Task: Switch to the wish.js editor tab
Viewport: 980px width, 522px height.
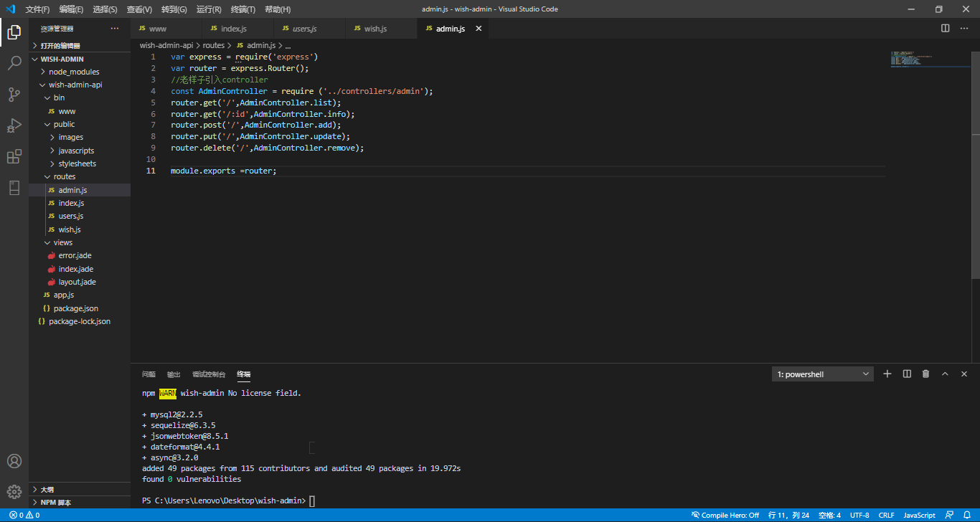Action: 382,29
